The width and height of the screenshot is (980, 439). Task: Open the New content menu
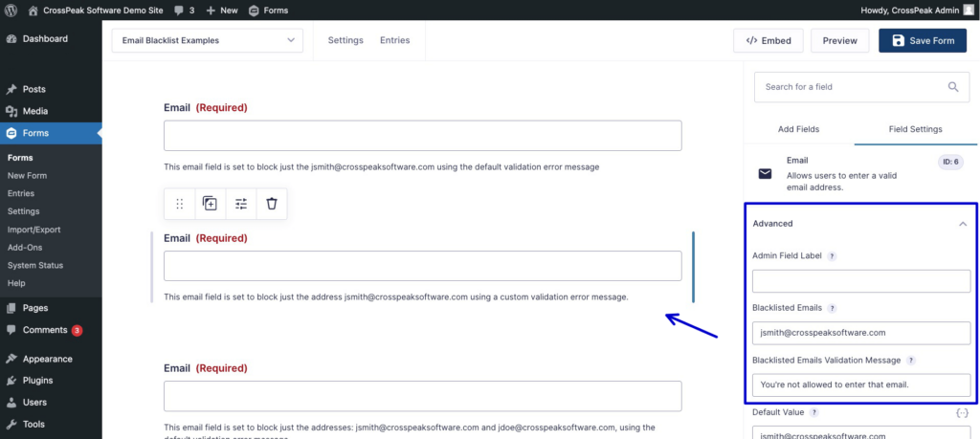[222, 10]
